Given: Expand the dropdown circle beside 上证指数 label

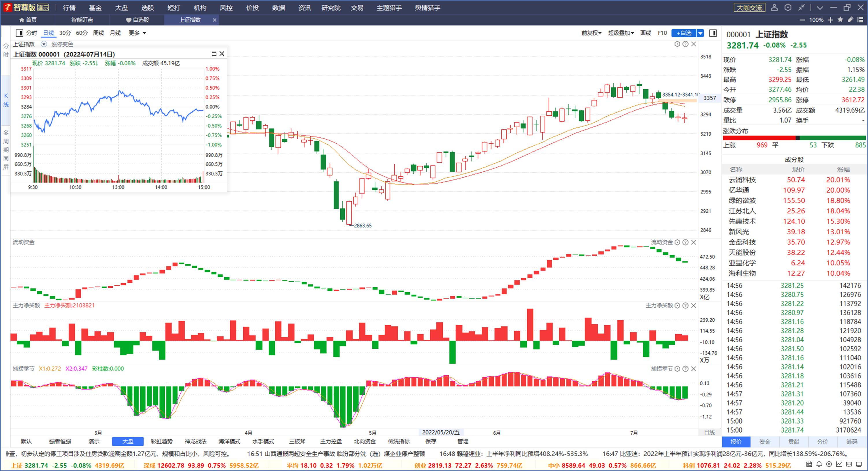Looking at the screenshot, I should 44,44.
